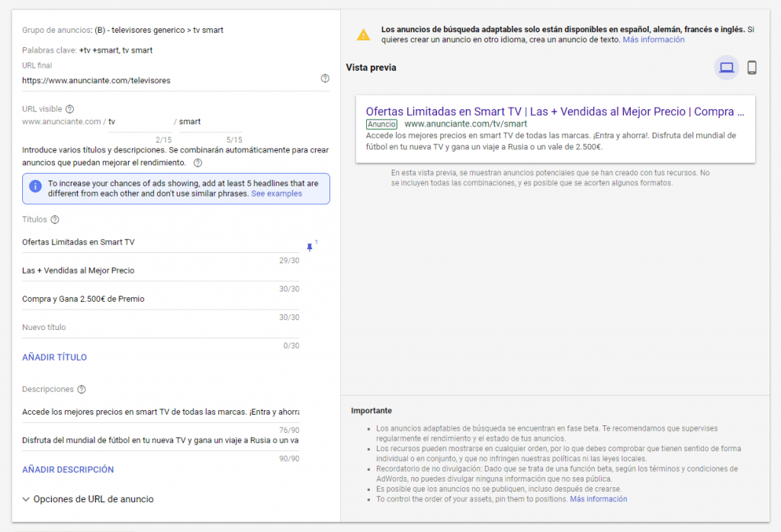Click the 76/90 character counter
Image resolution: width=781 pixels, height=532 pixels.
[289, 430]
